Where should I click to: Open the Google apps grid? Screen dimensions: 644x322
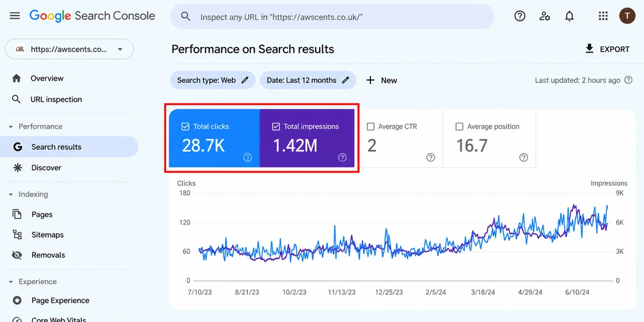(603, 16)
